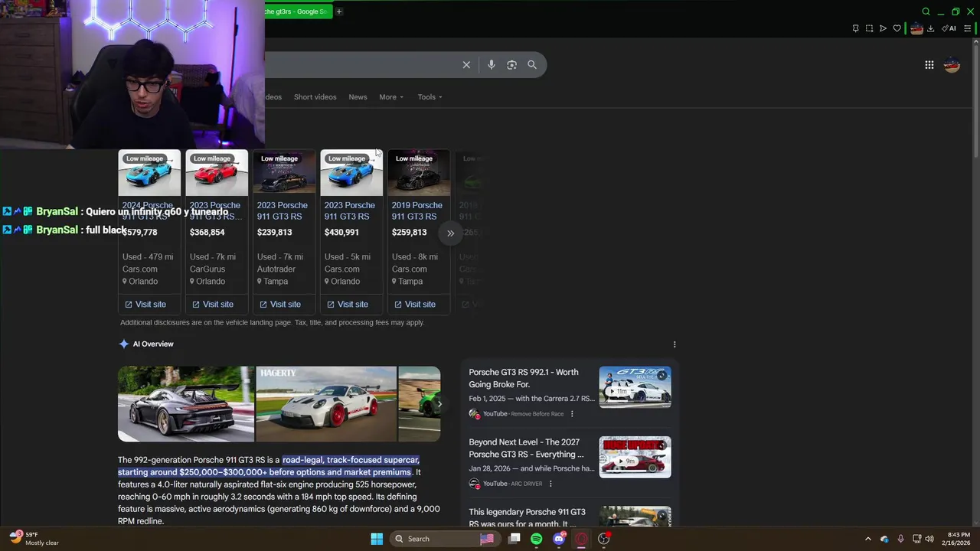Visit site for the 479 mi Cars.com listing
980x551 pixels.
[145, 305]
